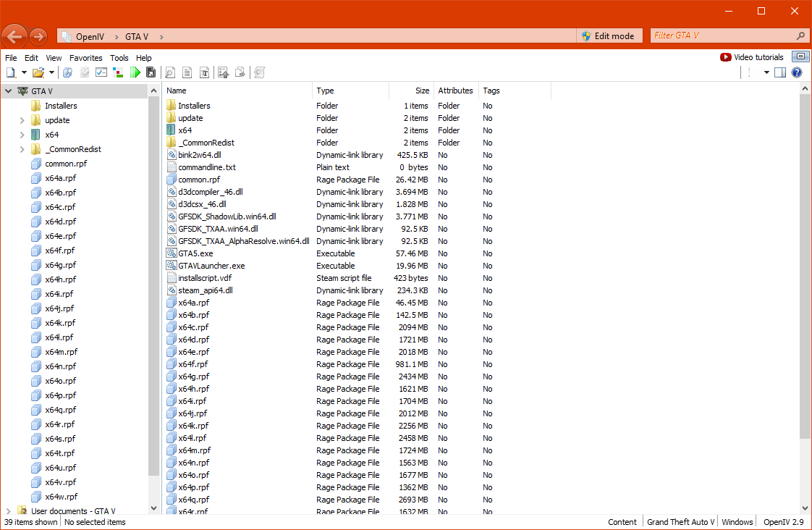Click OpenIV in the breadcrumb path
The image size is (812, 530).
pyautogui.click(x=90, y=37)
